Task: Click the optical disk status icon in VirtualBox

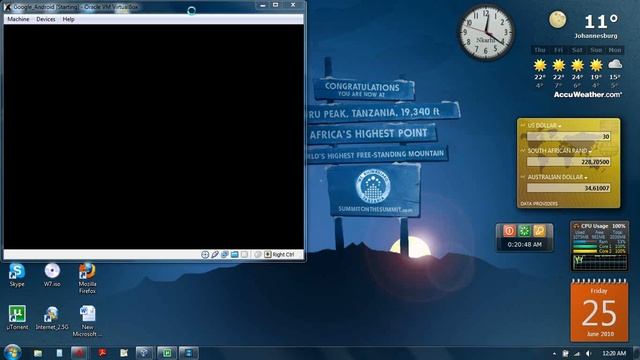Action: (x=205, y=254)
